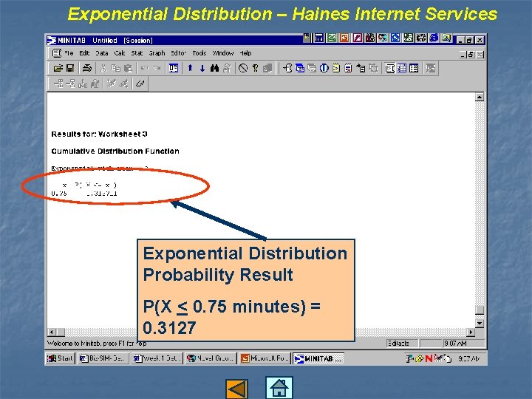
Task: Click the Print Window icon
Action: [x=87, y=68]
